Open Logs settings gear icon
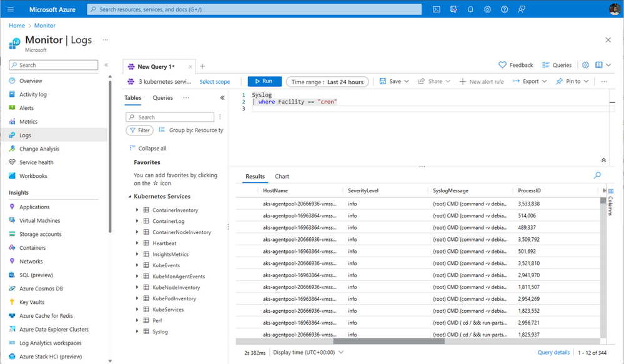This screenshot has height=364, width=624. point(585,65)
